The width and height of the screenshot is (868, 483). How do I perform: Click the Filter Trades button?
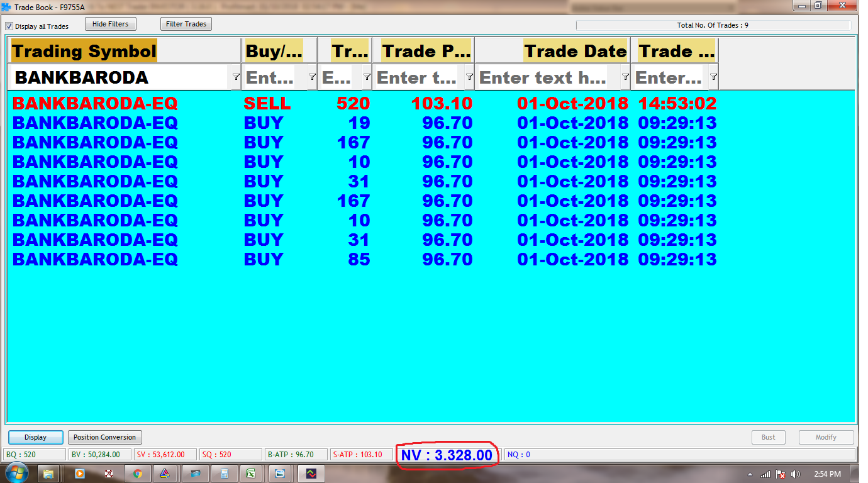186,24
